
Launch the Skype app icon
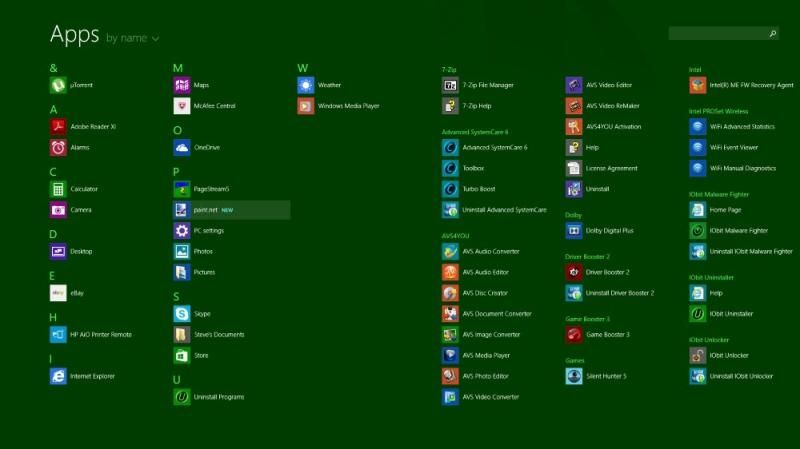[x=182, y=313]
